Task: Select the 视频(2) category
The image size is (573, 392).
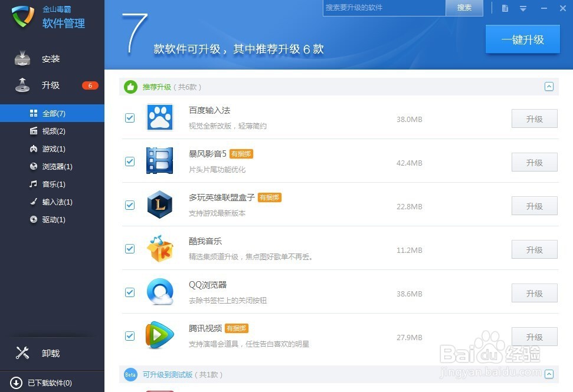Action: tap(52, 131)
